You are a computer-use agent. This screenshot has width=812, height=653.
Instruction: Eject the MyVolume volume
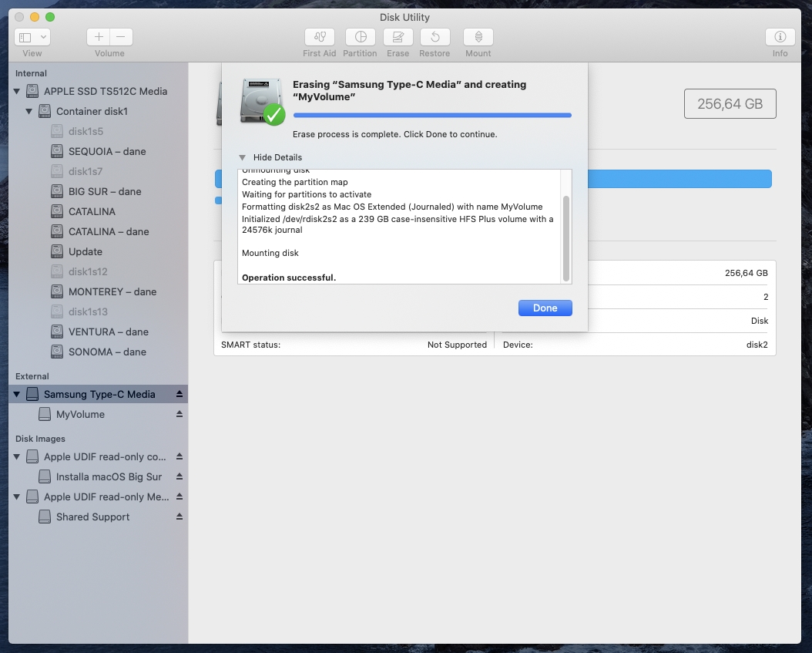(x=180, y=413)
